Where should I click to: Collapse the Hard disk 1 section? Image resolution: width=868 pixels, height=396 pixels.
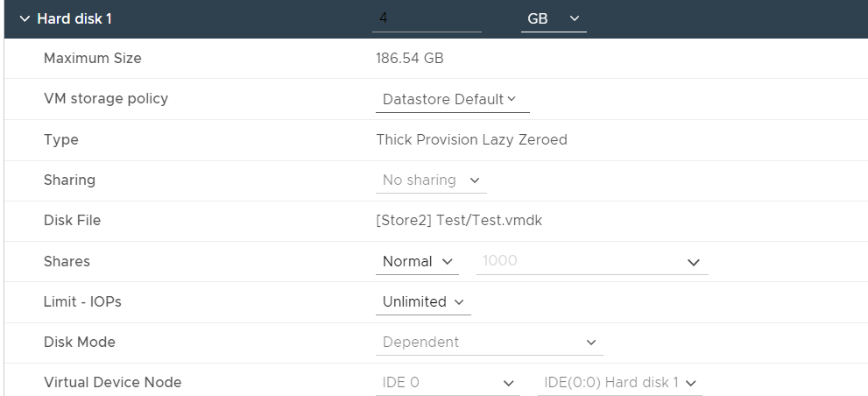[x=24, y=18]
